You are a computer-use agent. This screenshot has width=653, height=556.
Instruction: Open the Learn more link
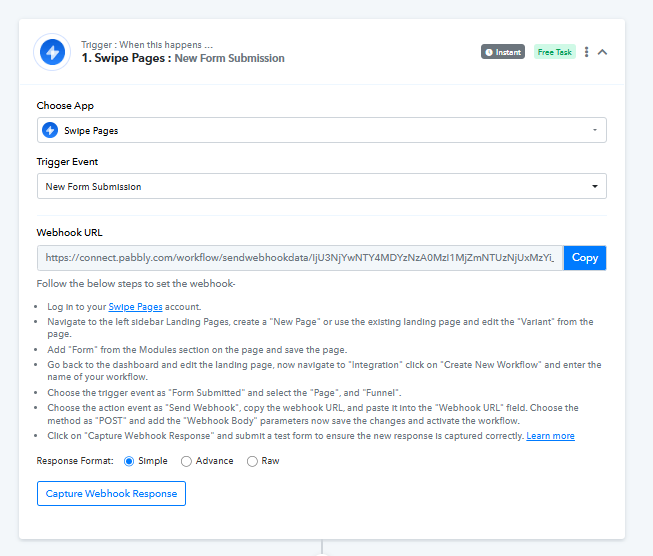(550, 436)
